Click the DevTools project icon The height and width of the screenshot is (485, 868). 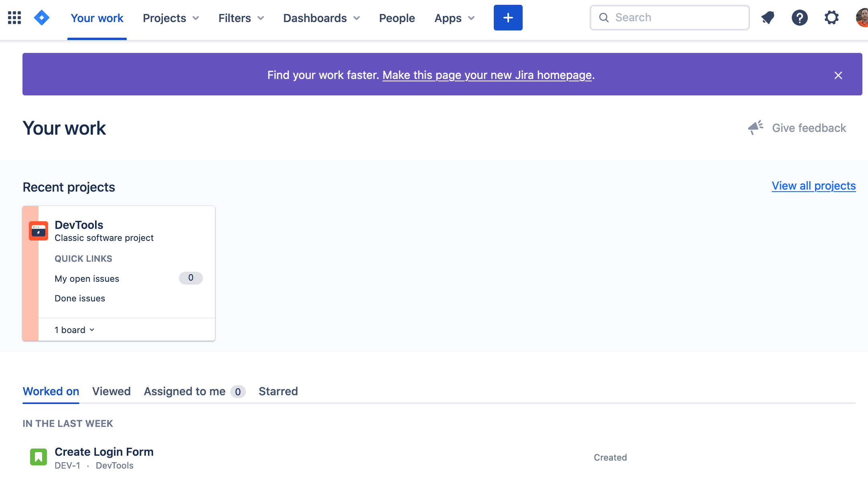[38, 230]
